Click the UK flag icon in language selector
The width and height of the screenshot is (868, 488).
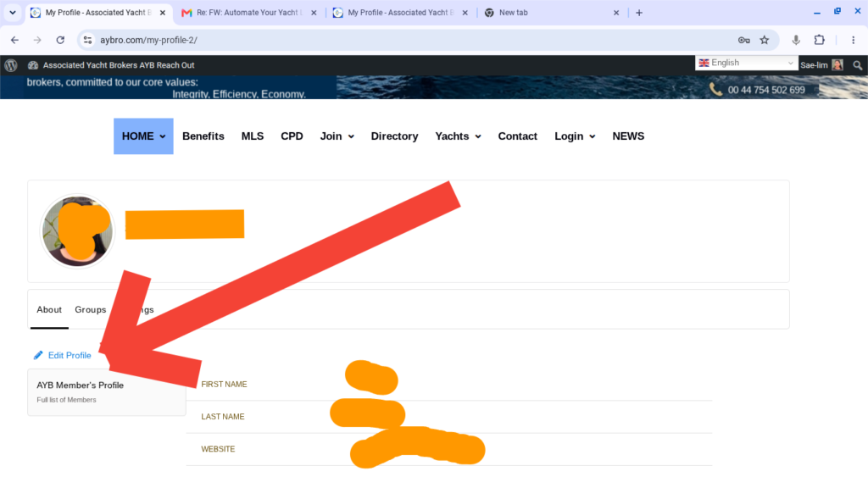(x=704, y=63)
